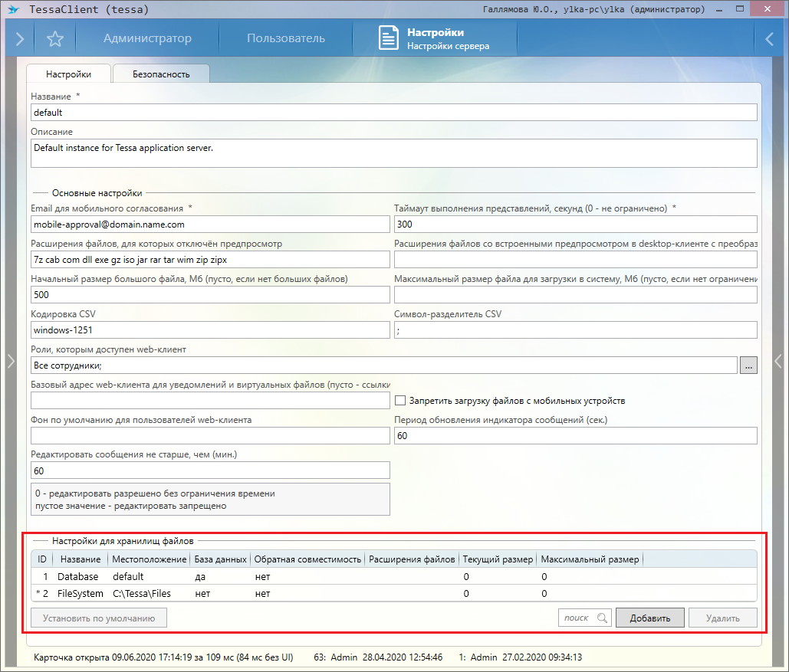Open right panel with top chevron arrow

tap(769, 39)
